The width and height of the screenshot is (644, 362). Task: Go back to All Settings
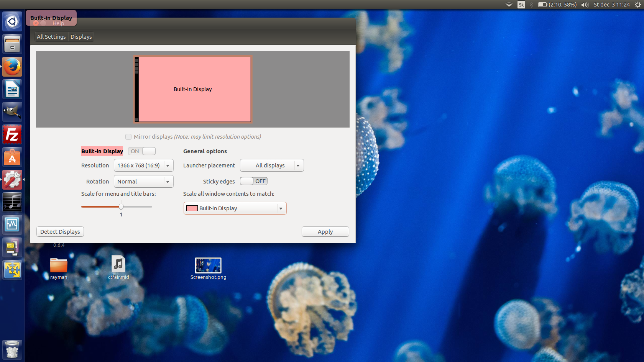coord(51,37)
